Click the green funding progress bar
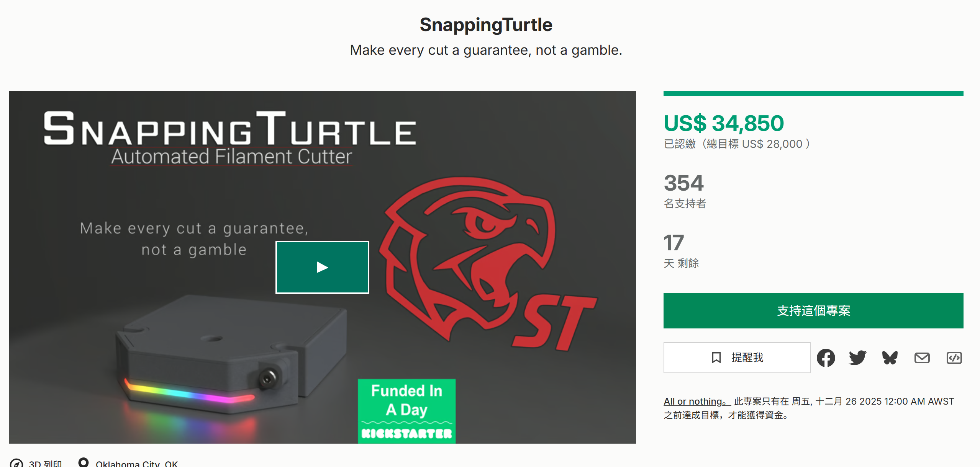 point(813,93)
